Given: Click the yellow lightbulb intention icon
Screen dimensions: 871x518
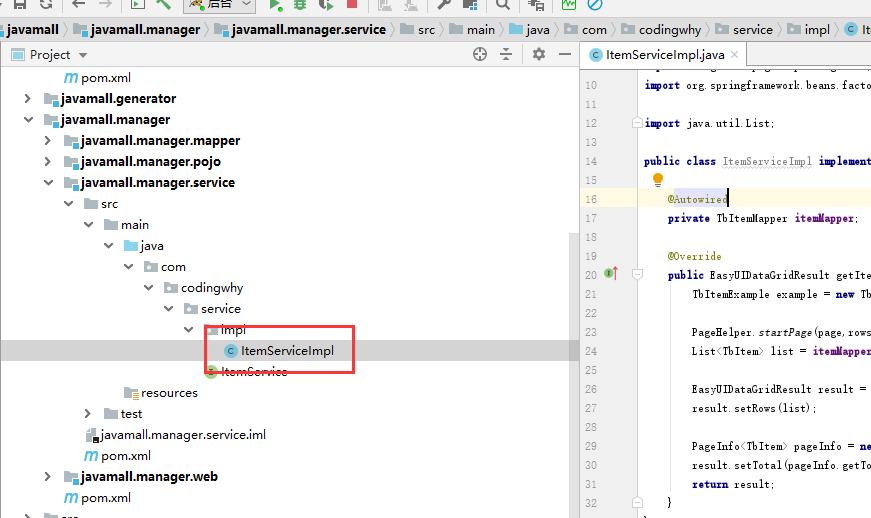Looking at the screenshot, I should point(658,180).
